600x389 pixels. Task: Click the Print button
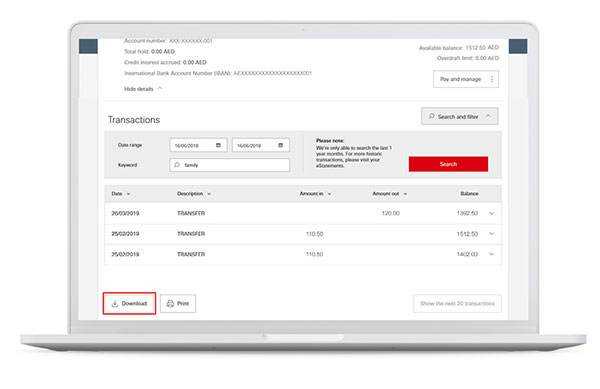pyautogui.click(x=178, y=303)
